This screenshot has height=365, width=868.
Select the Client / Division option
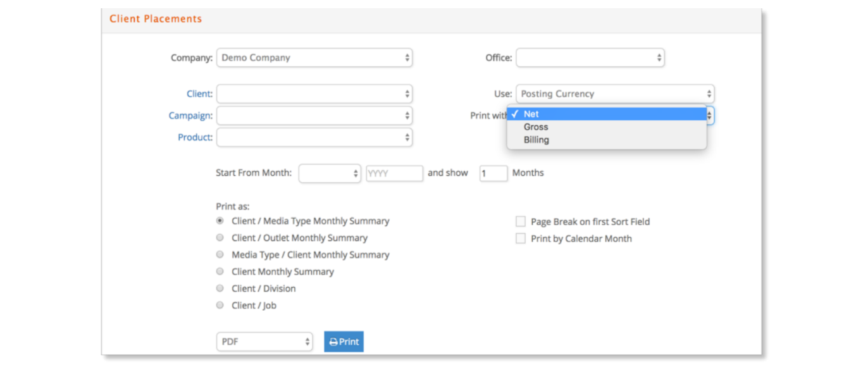click(x=220, y=288)
